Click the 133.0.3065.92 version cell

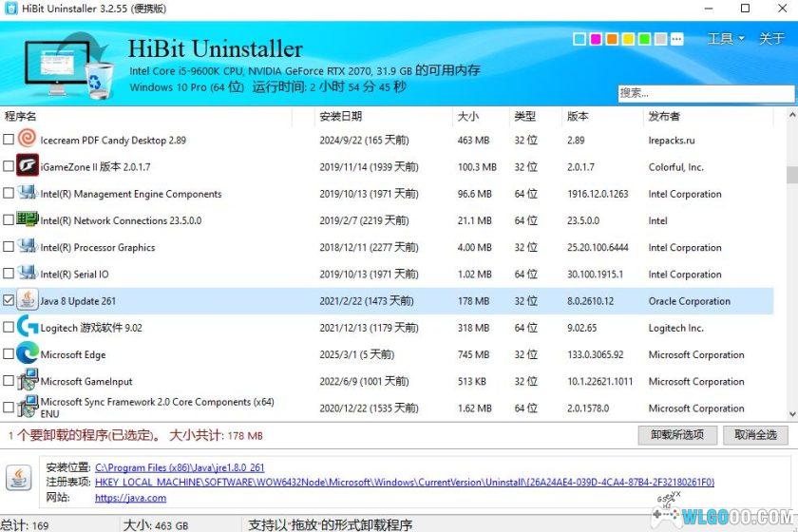pyautogui.click(x=596, y=355)
